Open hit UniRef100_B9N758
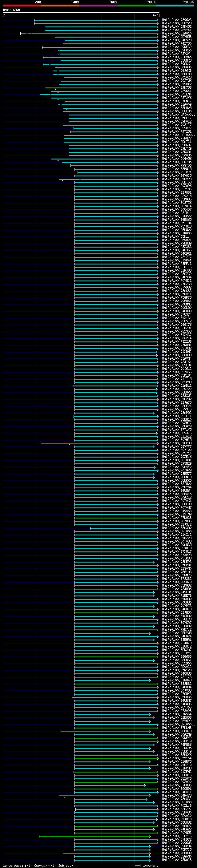Screen dimensions: 197x868 point(176,88)
